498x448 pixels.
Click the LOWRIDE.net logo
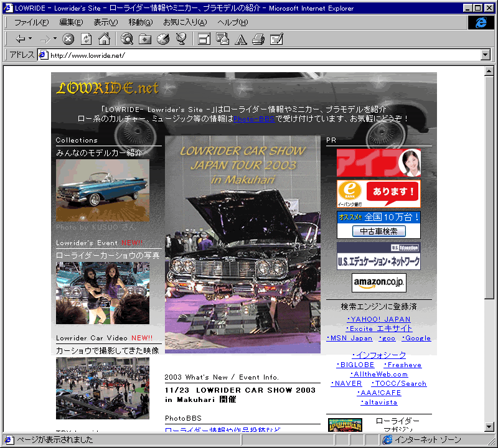[x=108, y=88]
